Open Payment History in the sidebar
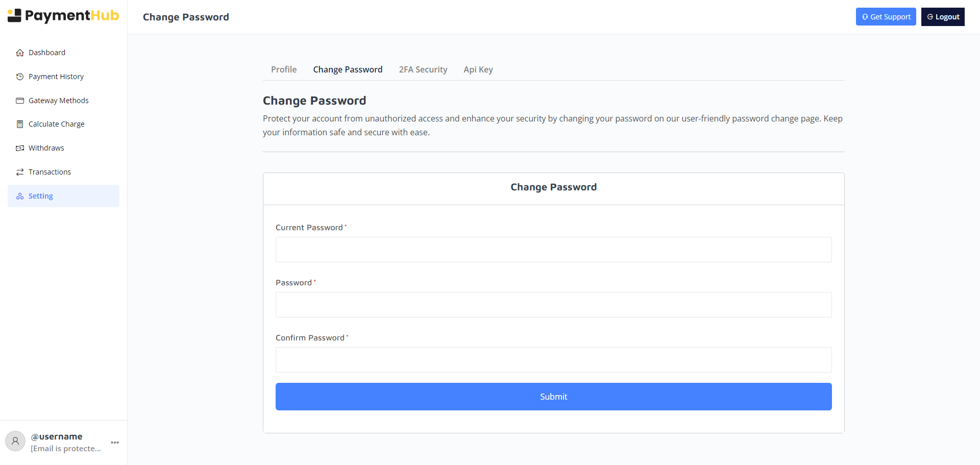 point(56,77)
